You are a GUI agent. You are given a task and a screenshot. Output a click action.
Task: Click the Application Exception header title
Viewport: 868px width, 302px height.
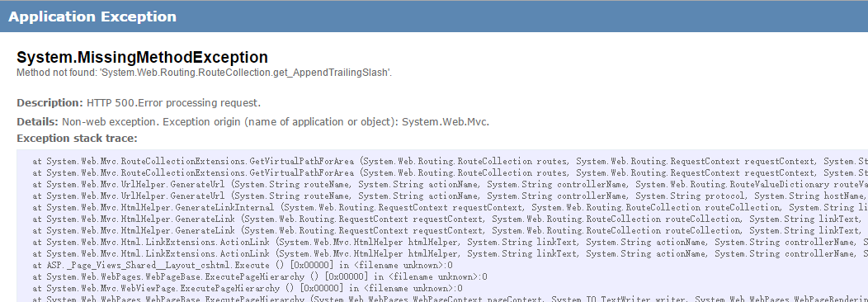(92, 17)
